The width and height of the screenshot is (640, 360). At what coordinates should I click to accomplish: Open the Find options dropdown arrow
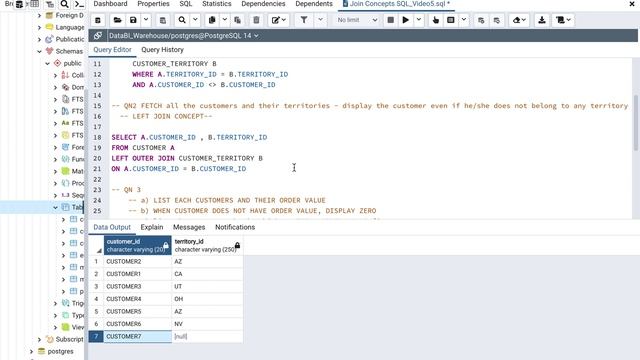(195, 20)
